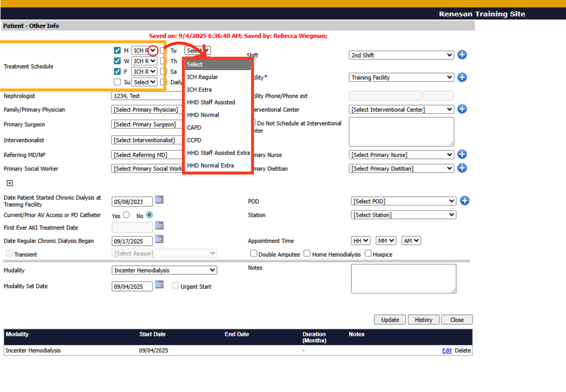Select No for Current/Prior AV Access
Image resolution: width=566 pixels, height=392 pixels.
149,215
